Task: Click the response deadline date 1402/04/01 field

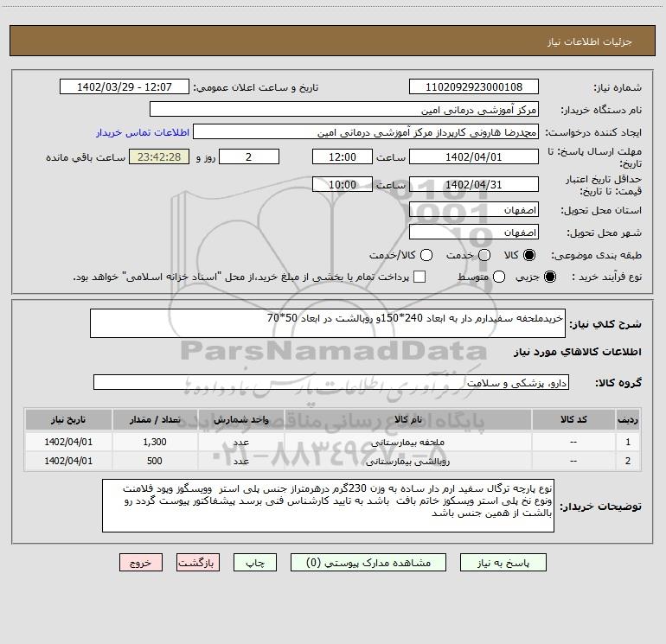Action: [x=474, y=156]
